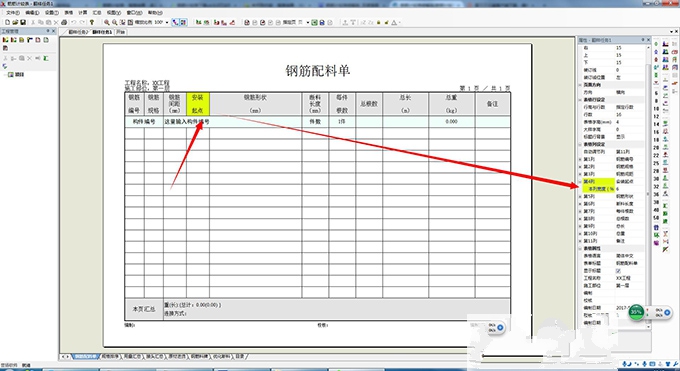Open the 文件 menu
The image size is (680, 371).
(x=13, y=13)
